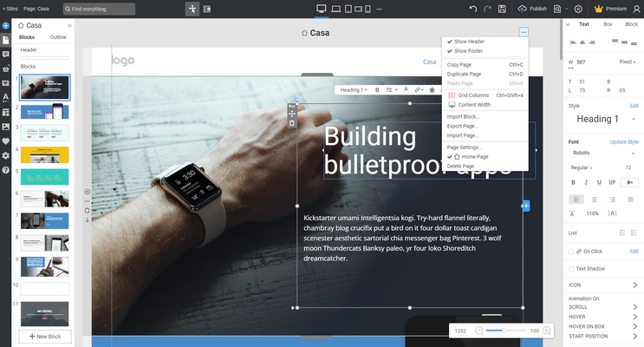The width and height of the screenshot is (644, 347).
Task: Toggle underline in the Font panel
Action: click(599, 182)
